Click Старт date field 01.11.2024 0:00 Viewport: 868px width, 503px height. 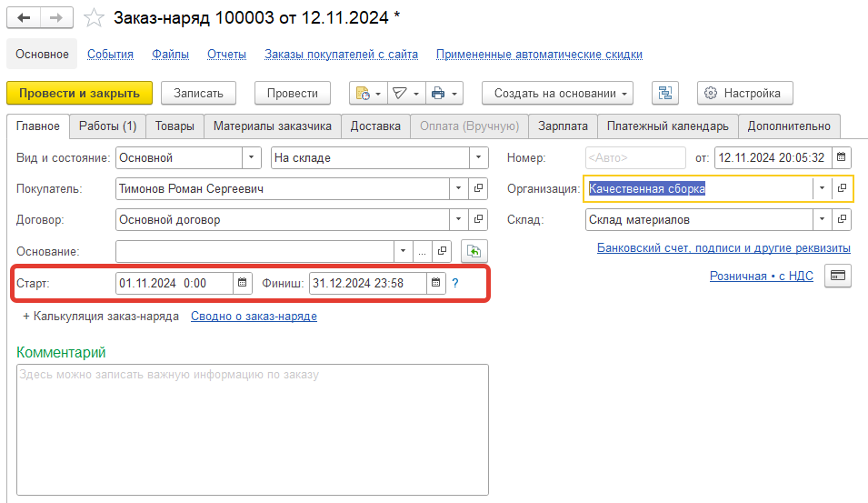[175, 283]
